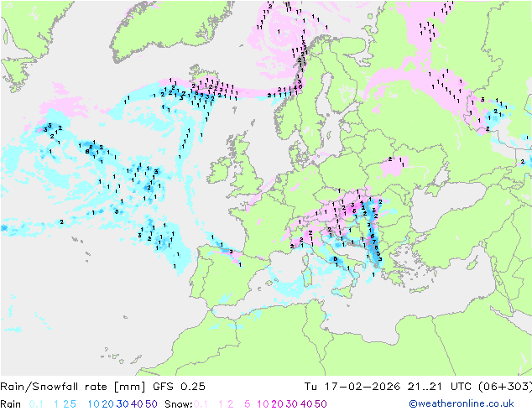Screen dimensions: 532x411
Task: Select the Snow legend value 40
Action: [x=306, y=404]
